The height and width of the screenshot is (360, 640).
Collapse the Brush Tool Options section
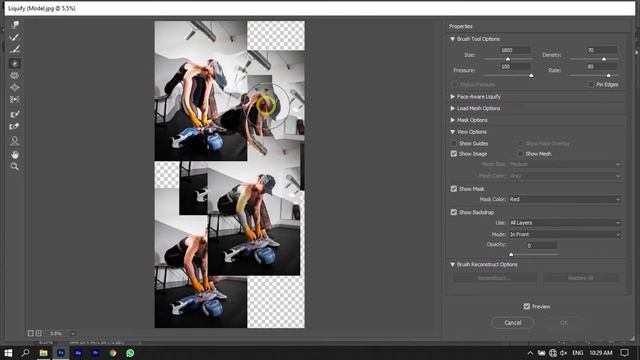point(452,39)
